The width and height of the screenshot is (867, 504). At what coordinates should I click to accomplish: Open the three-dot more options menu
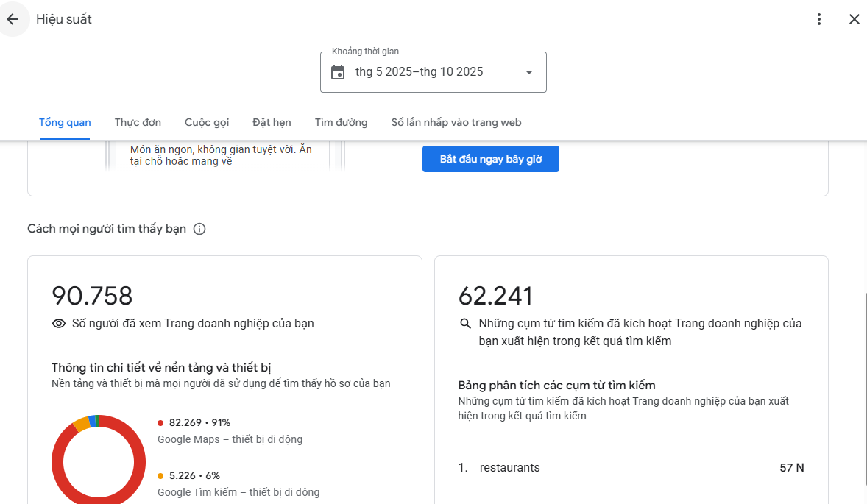tap(819, 19)
